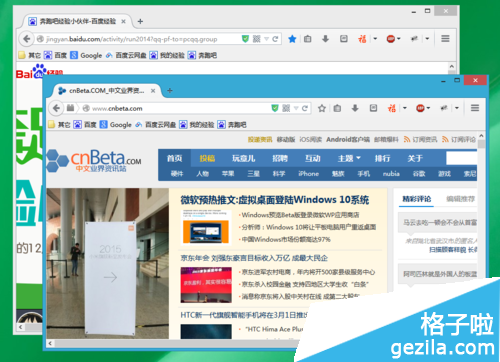Open 玩意儿 in cnBeta navigation
Screen dimensions: 500x362
[x=244, y=158]
